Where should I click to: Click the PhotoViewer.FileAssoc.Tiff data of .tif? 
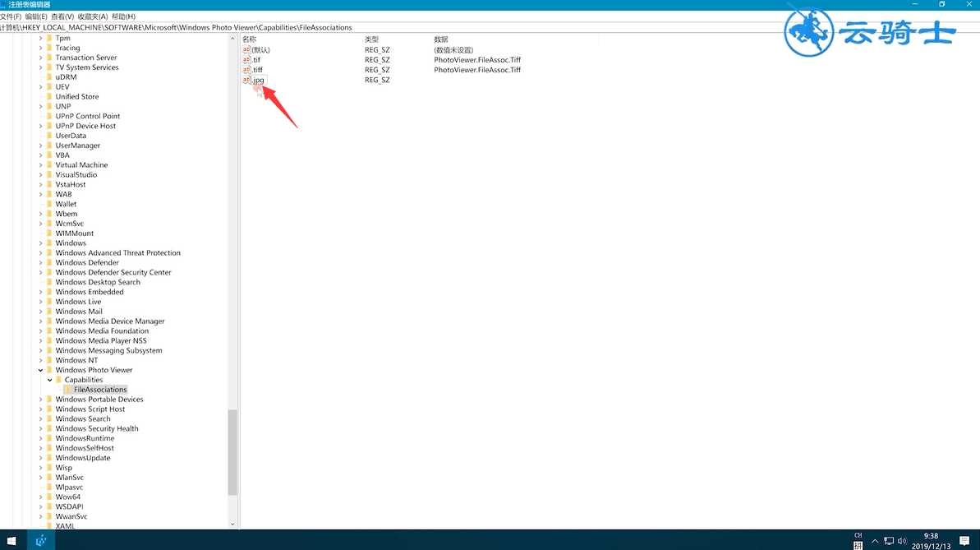(x=477, y=60)
